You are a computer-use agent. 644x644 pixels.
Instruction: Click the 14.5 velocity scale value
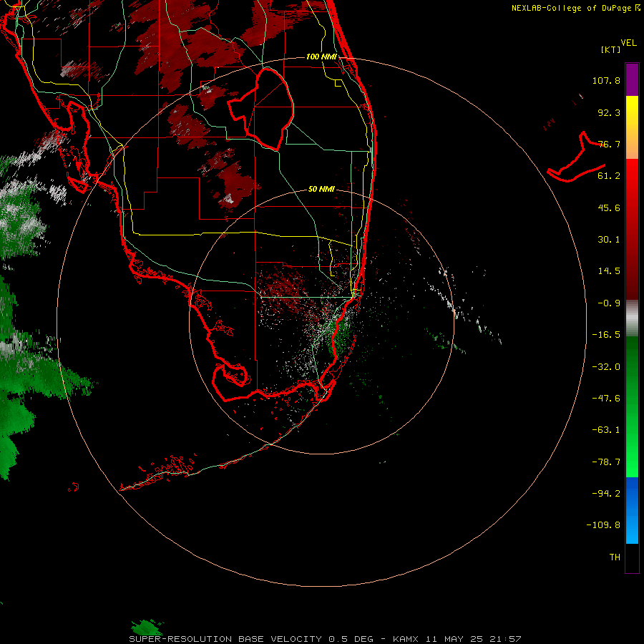click(x=609, y=271)
